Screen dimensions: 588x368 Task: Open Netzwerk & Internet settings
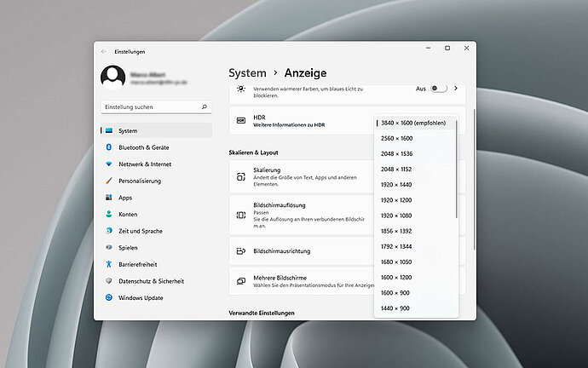[x=156, y=164]
